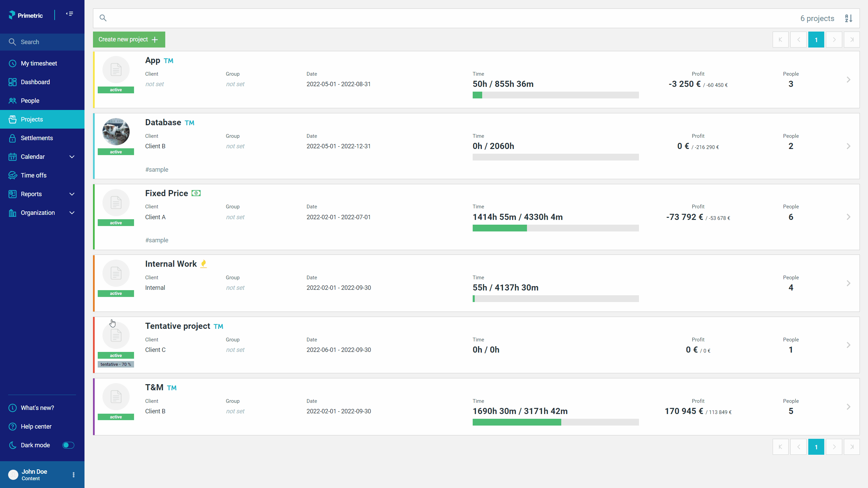Viewport: 868px width, 488px height.
Task: Click the Fixed Price money icon
Action: click(x=196, y=193)
